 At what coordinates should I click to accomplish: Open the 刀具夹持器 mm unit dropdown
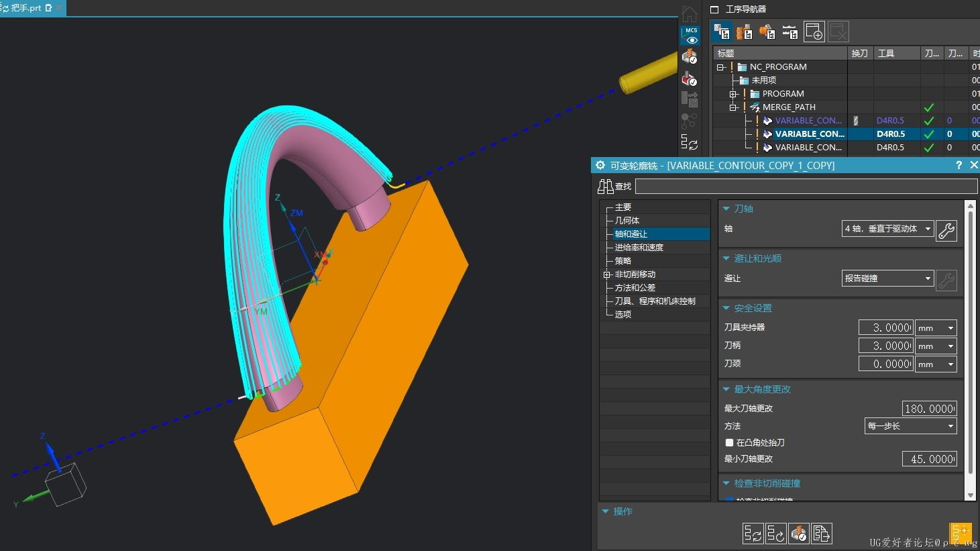(x=936, y=328)
